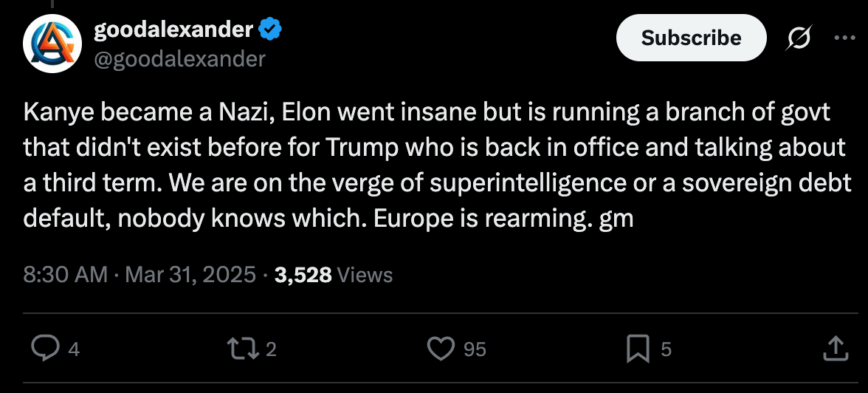This screenshot has width=868, height=393.
Task: Open the @goodalexander handle link
Action: point(179,58)
